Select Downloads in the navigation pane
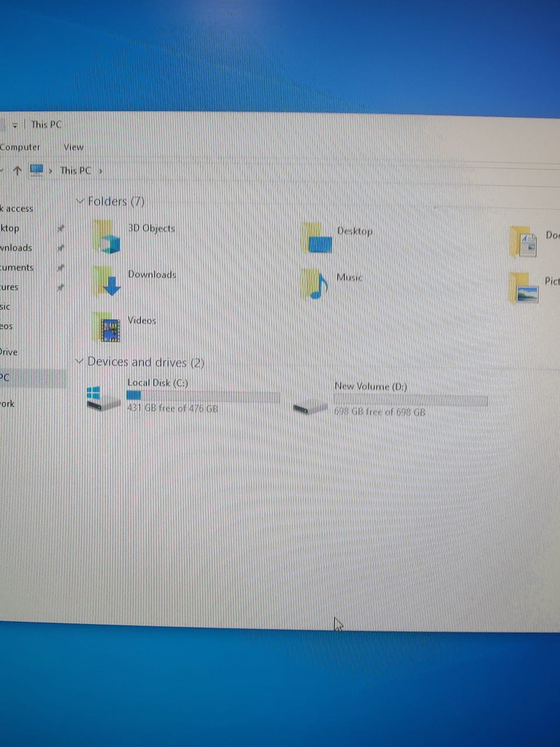 pos(16,247)
